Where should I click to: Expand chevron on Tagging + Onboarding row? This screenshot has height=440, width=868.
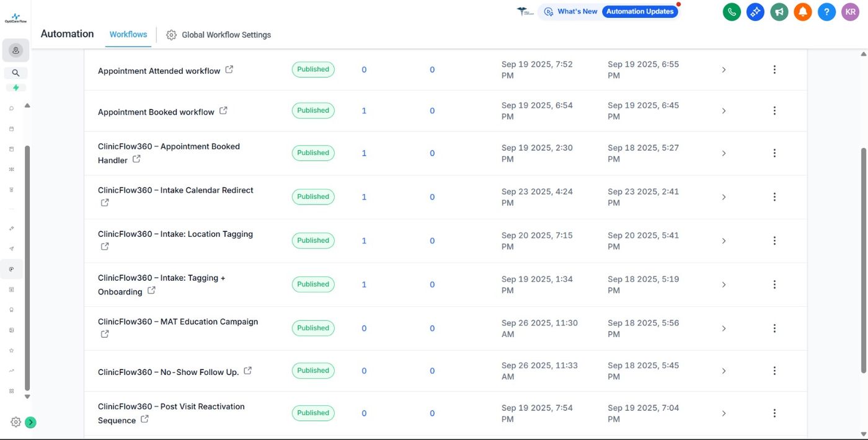pyautogui.click(x=724, y=284)
